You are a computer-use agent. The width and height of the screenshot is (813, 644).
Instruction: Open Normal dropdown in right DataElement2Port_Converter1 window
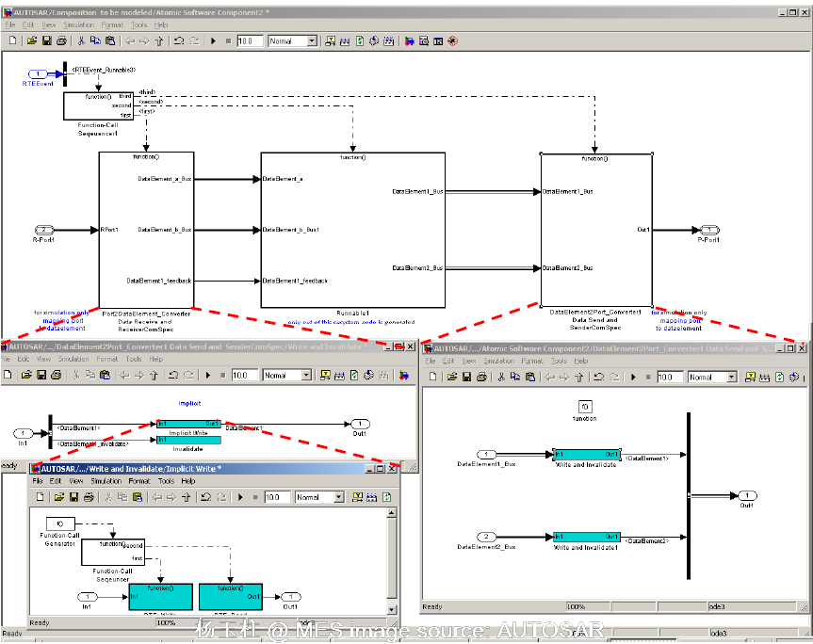pyautogui.click(x=732, y=378)
